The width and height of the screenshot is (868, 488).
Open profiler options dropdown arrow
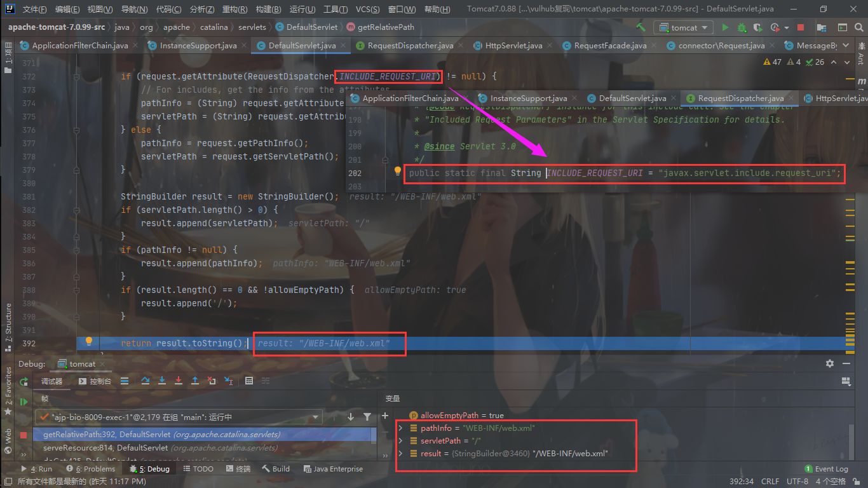787,28
